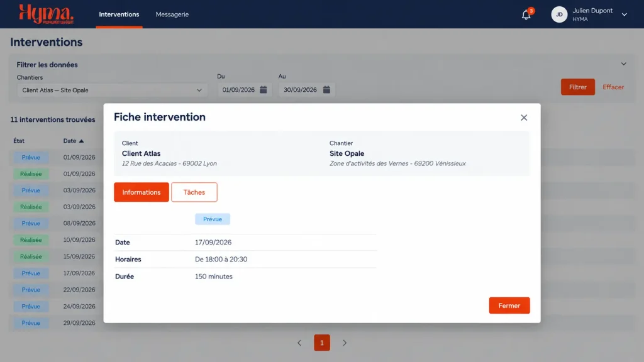Click the Fermer button
644x362 pixels.
[x=509, y=305]
